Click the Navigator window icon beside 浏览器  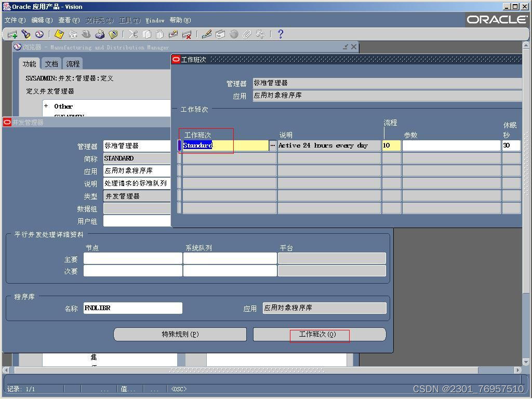tap(17, 47)
